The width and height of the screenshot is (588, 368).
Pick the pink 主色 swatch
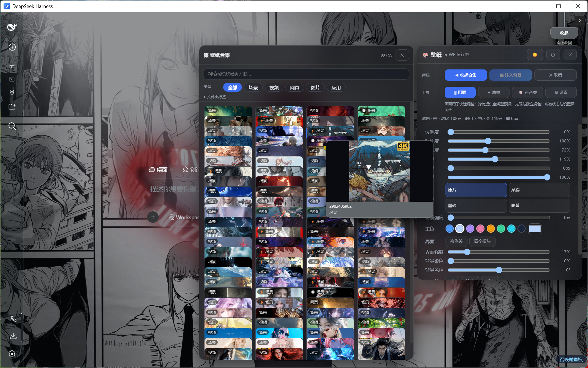(x=480, y=229)
